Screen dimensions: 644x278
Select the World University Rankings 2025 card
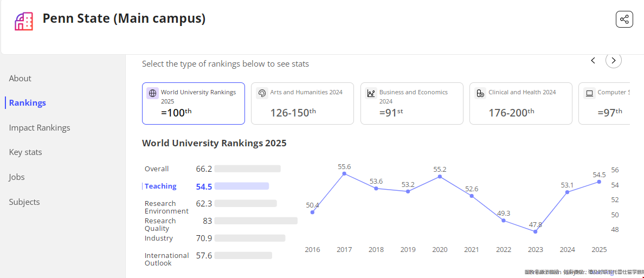(x=194, y=104)
